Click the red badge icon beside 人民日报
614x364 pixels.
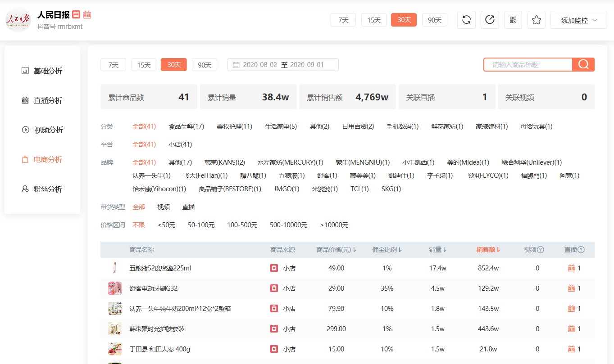pyautogui.click(x=76, y=14)
